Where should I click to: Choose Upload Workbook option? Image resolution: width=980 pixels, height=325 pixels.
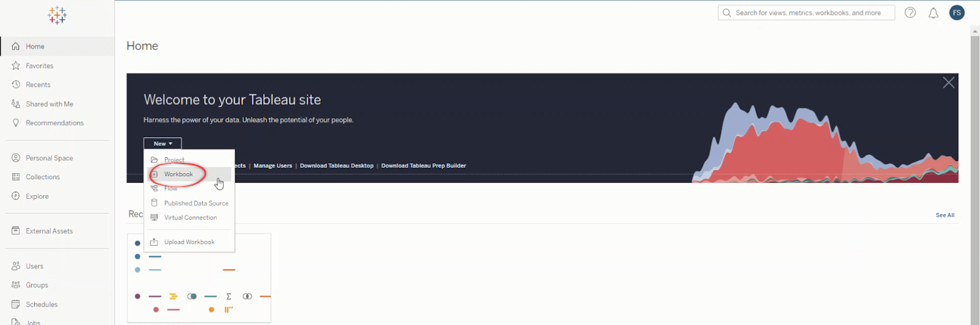(x=189, y=242)
